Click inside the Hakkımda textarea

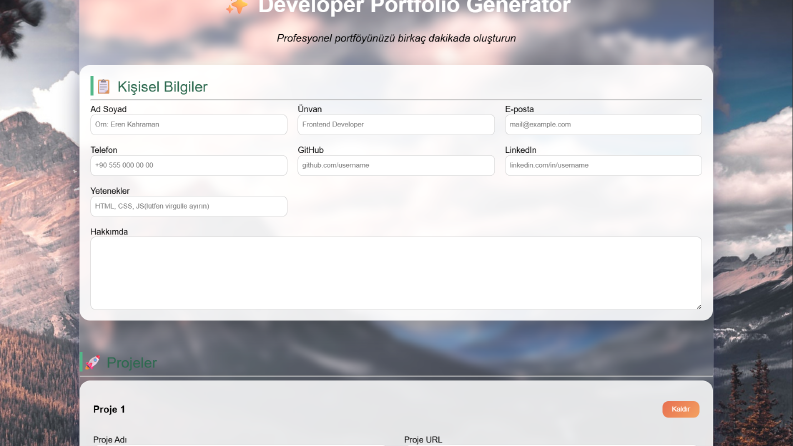click(396, 273)
